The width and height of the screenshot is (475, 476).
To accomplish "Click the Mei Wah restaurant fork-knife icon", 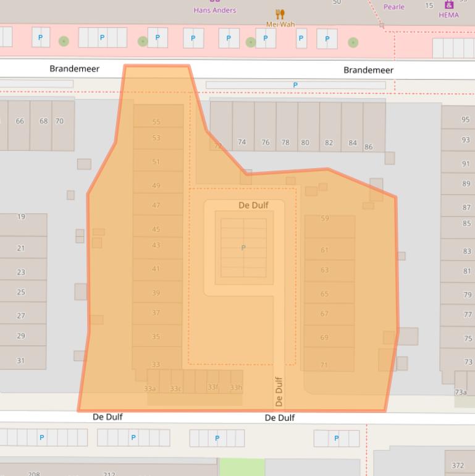I will pos(280,14).
